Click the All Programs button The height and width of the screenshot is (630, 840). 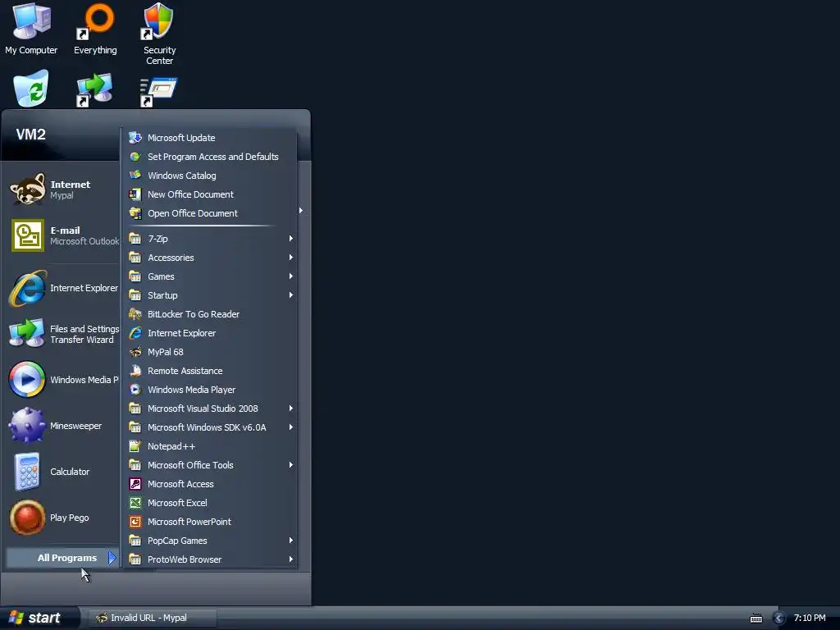(x=62, y=558)
